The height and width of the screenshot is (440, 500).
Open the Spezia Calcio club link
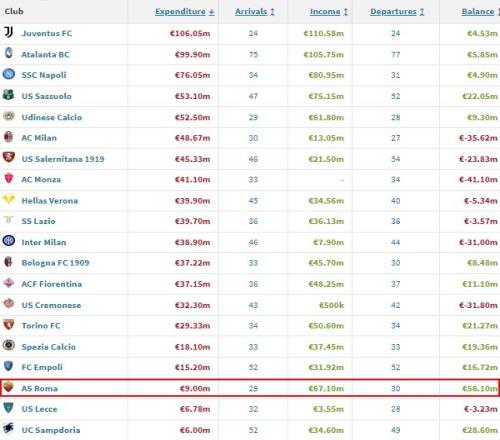tap(49, 347)
